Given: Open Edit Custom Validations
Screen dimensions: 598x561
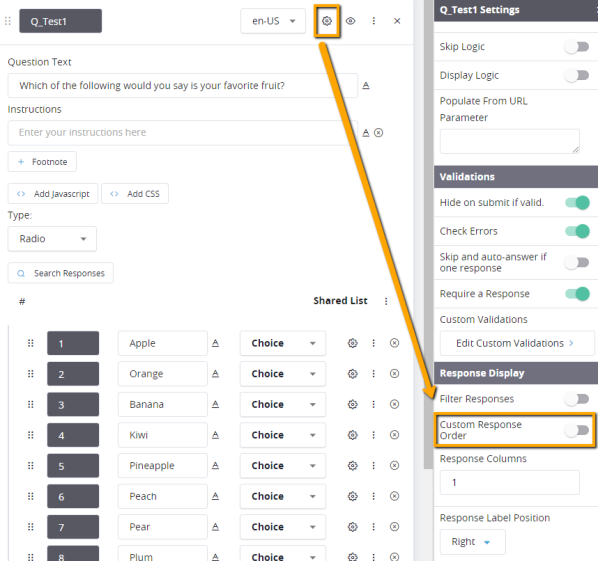Looking at the screenshot, I should point(517,343).
